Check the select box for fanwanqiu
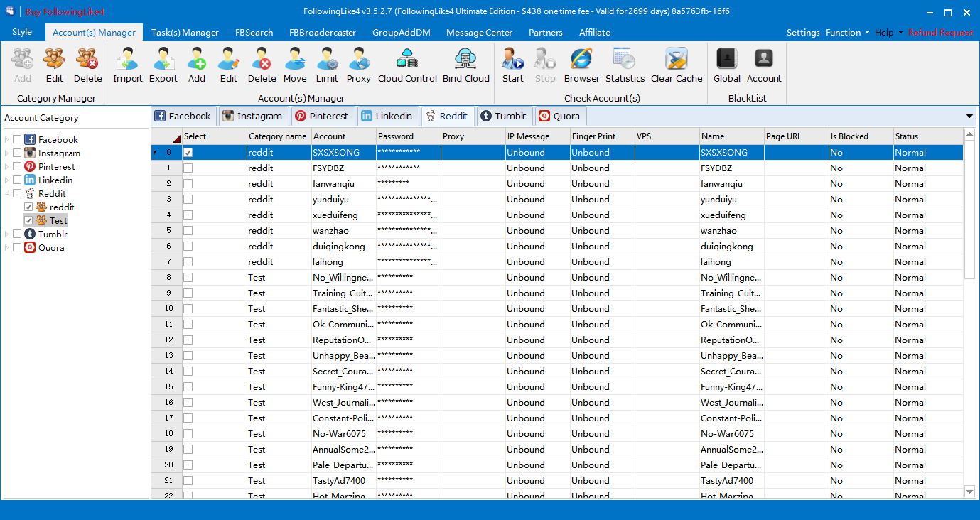The width and height of the screenshot is (980, 520). tap(188, 184)
